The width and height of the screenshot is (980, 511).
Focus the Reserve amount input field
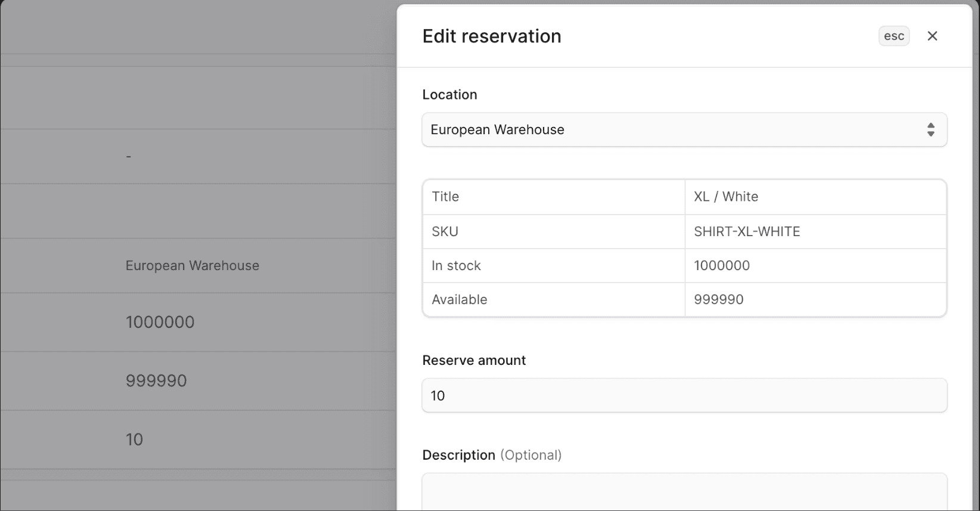[684, 396]
